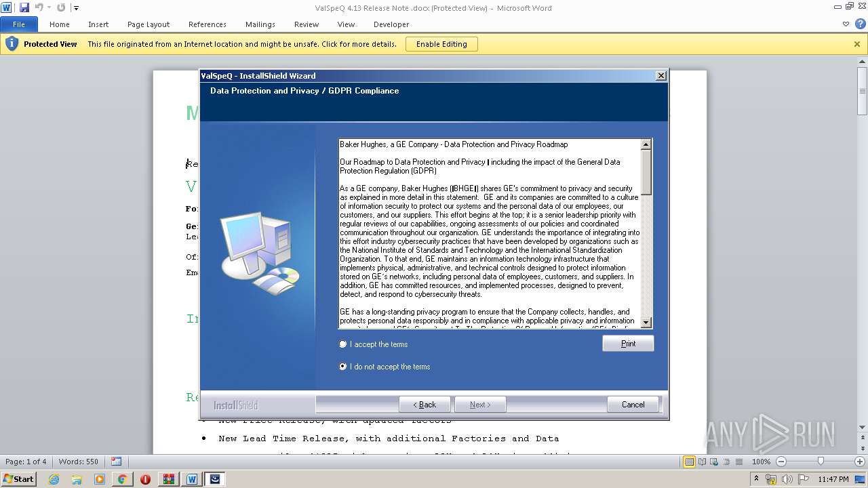Click the Word document vertical scrollbar thumb
868x488 pixels.
863,91
